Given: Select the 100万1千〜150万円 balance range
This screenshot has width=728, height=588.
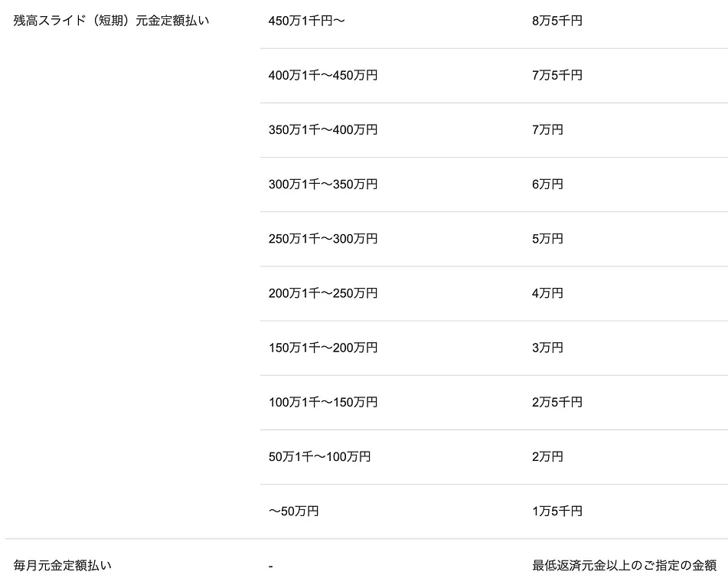Looking at the screenshot, I should pyautogui.click(x=323, y=401).
